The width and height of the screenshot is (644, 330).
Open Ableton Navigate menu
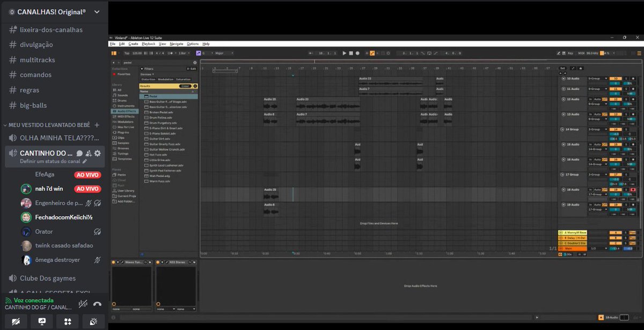pos(177,43)
